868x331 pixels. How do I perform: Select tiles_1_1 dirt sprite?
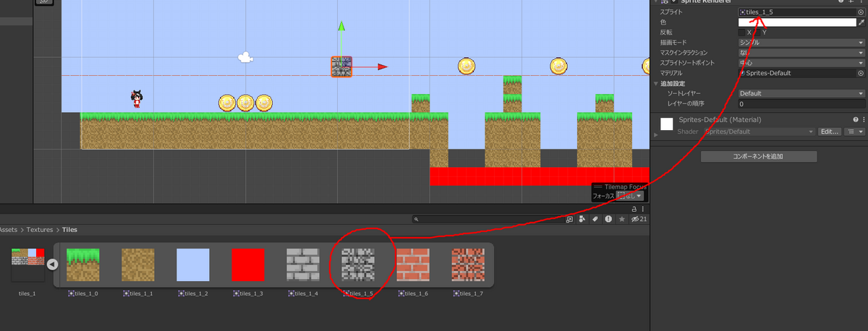(x=137, y=265)
